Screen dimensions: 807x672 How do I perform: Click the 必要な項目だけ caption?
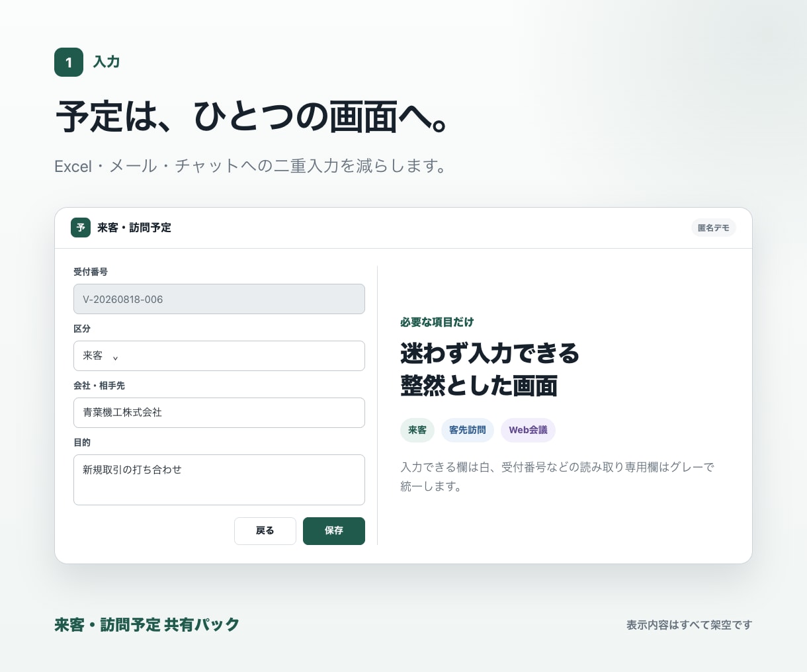(x=437, y=322)
